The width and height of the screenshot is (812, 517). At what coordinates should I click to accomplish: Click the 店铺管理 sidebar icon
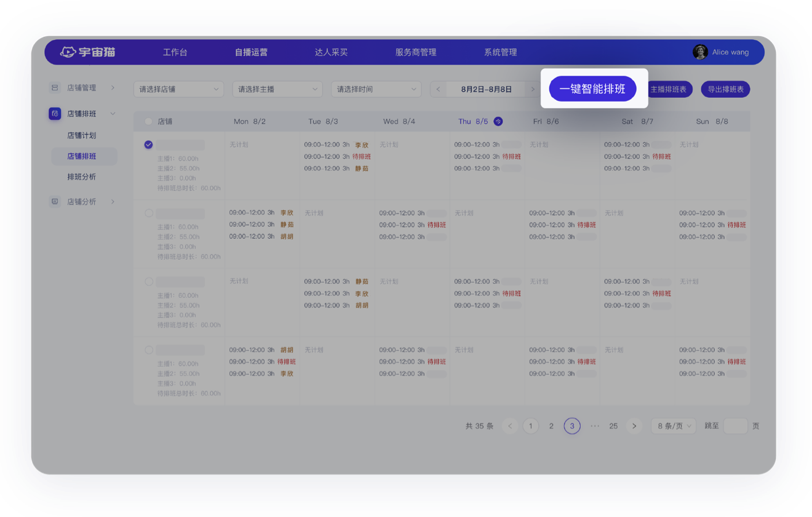pyautogui.click(x=55, y=88)
